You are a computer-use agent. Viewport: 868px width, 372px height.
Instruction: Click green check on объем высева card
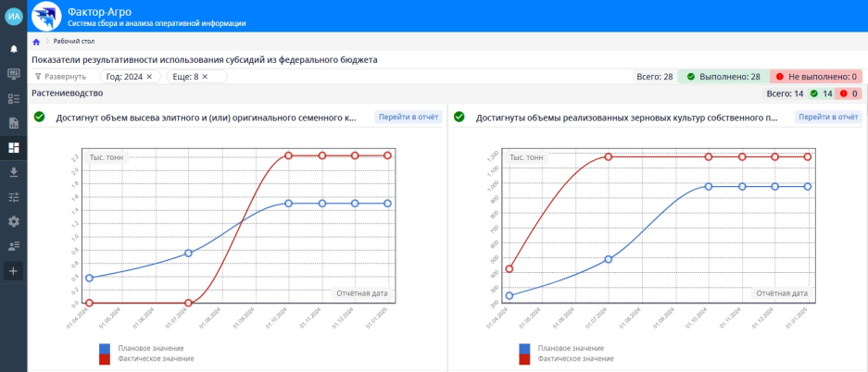[39, 118]
